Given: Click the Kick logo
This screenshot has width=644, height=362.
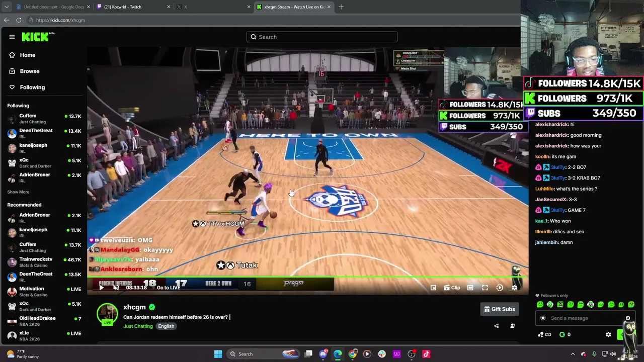Looking at the screenshot, I should (x=38, y=37).
